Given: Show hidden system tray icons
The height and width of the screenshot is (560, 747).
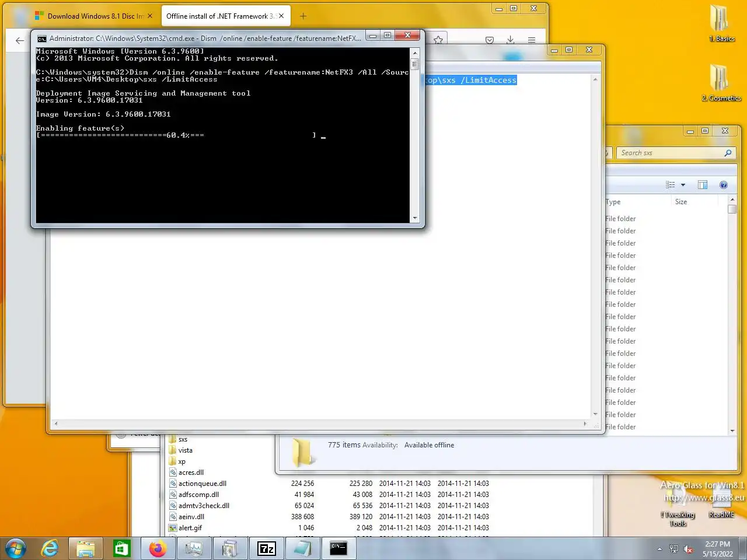Looking at the screenshot, I should (659, 549).
